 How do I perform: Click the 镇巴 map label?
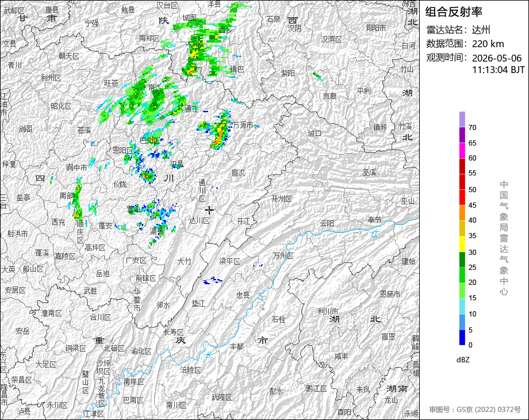coord(237,69)
